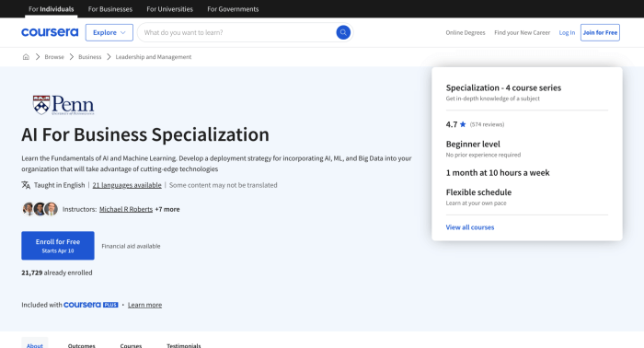Click the 574 reviews text
The width and height of the screenshot is (644, 348).
pyautogui.click(x=487, y=124)
